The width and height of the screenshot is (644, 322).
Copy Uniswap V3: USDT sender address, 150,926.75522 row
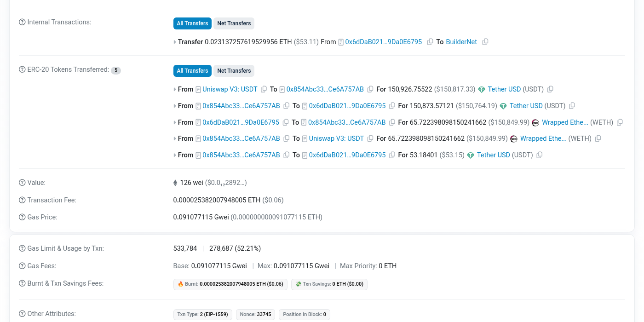264,89
